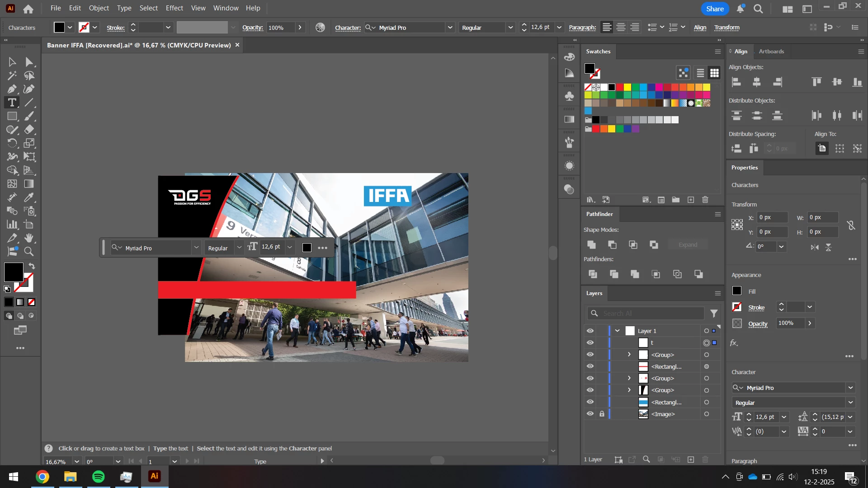This screenshot has width=868, height=488.
Task: Open the font style Regular dropdown in the control bar
Action: click(x=510, y=28)
